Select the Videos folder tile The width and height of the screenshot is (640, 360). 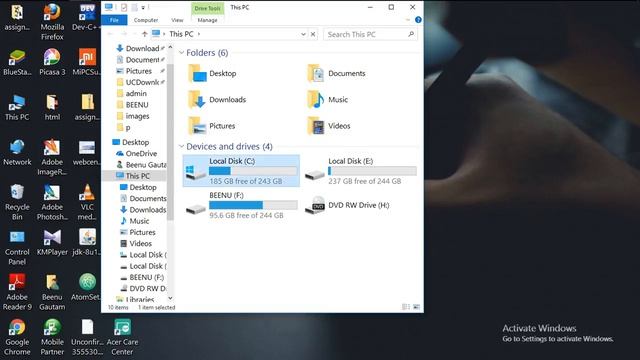click(x=329, y=126)
